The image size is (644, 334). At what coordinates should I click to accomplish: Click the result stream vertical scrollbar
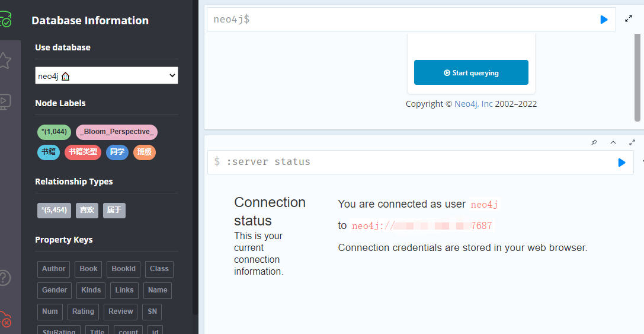tap(637, 78)
